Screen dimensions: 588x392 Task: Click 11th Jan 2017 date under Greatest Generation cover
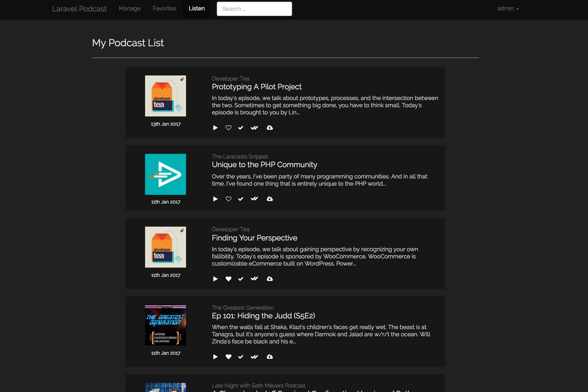pos(166,353)
